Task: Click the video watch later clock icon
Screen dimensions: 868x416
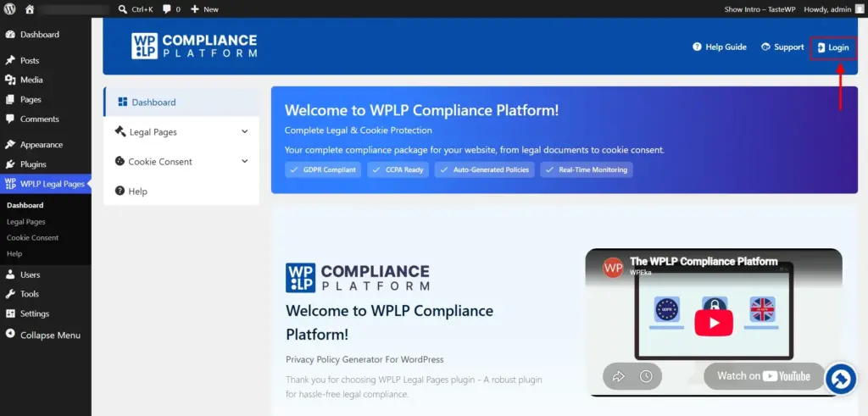Action: coord(645,376)
